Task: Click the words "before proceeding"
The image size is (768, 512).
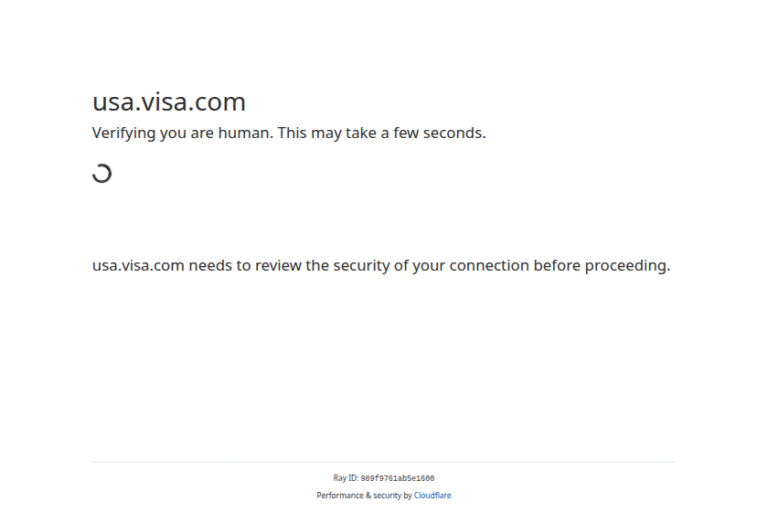Action: (601, 266)
